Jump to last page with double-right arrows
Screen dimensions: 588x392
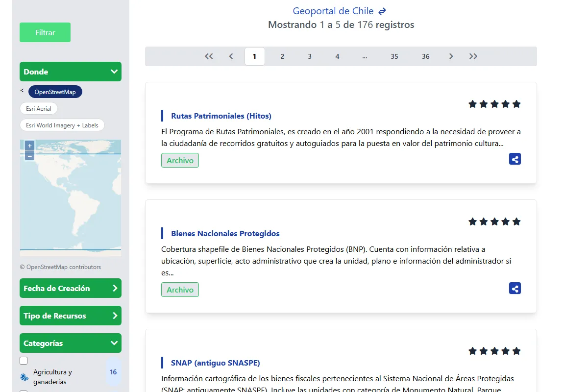click(473, 56)
